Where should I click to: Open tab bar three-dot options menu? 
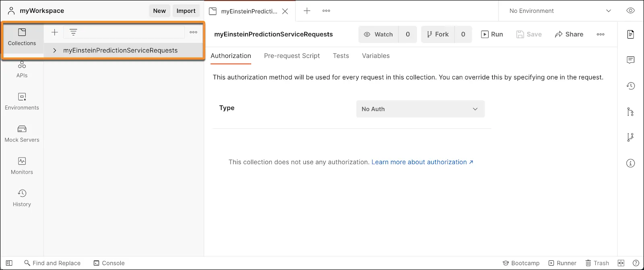pos(326,11)
